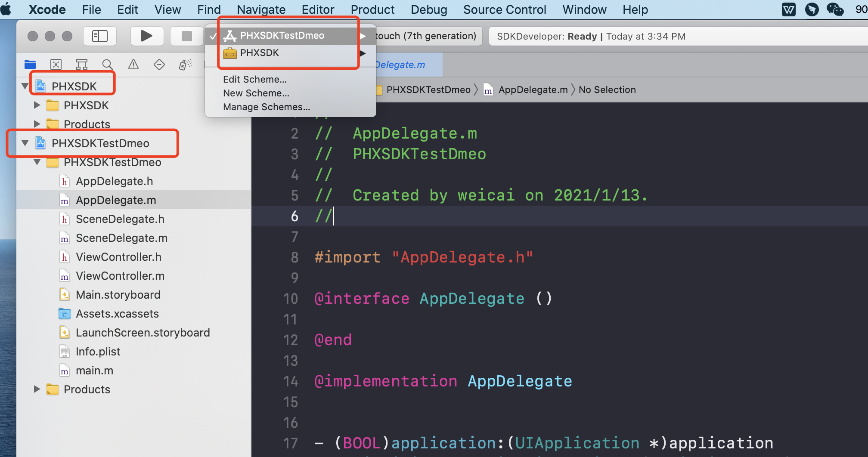
Task: Open the Debug navigator spray icon
Action: (185, 65)
